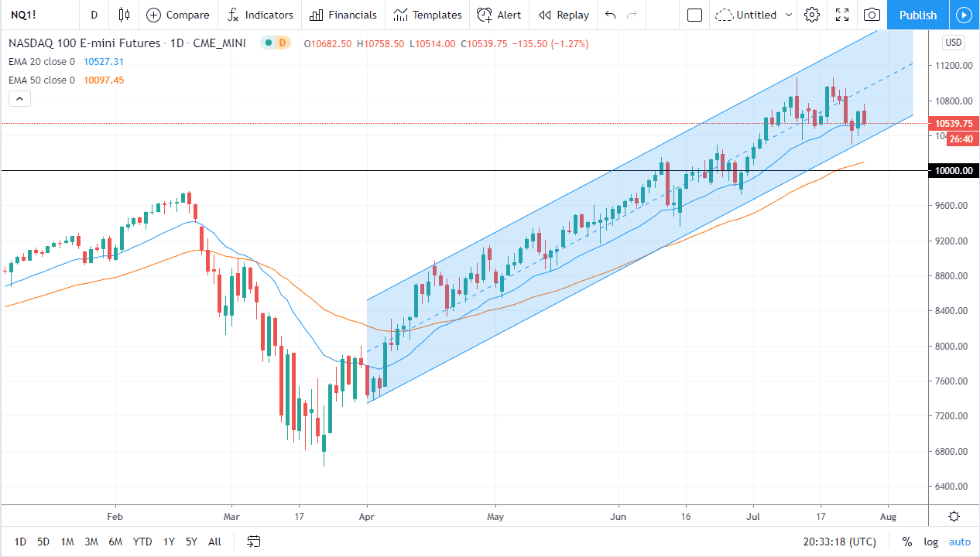Select the 3M date range
This screenshot has height=557, width=980.
click(x=91, y=542)
